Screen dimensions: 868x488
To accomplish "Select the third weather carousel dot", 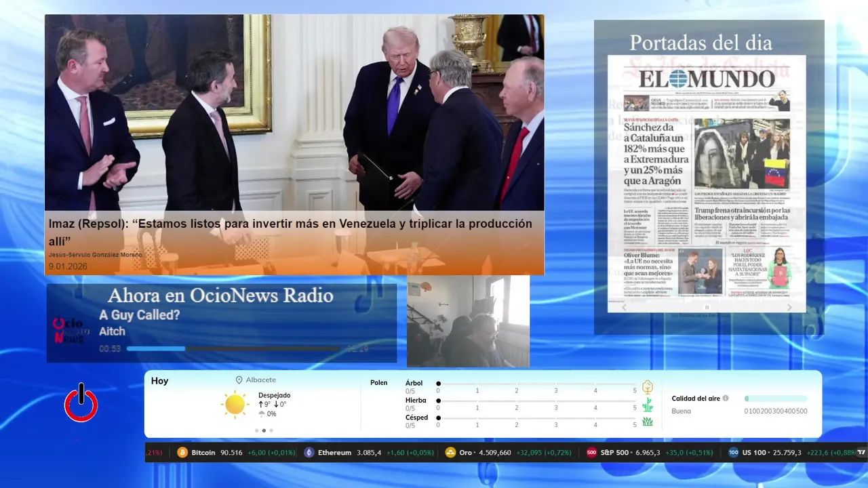I will pyautogui.click(x=271, y=430).
